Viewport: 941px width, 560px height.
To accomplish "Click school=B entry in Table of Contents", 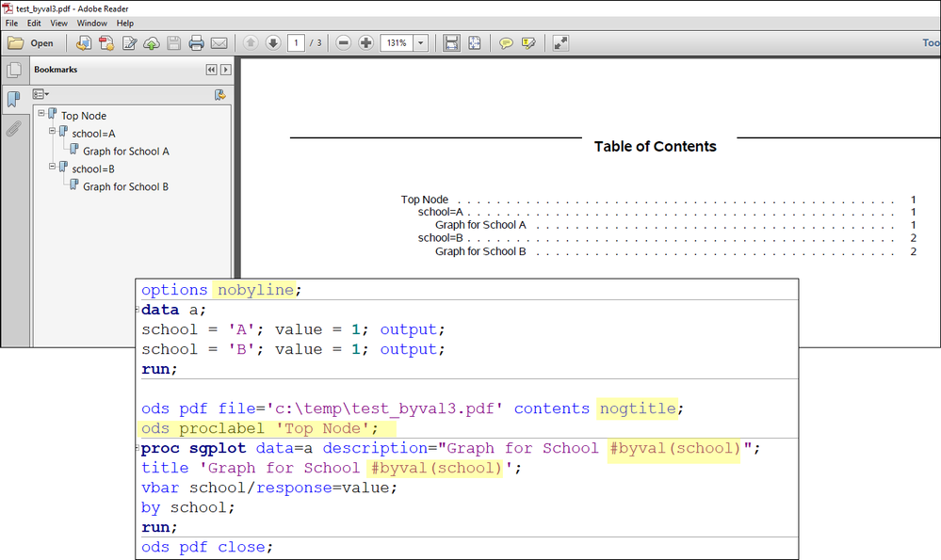I will pos(441,238).
